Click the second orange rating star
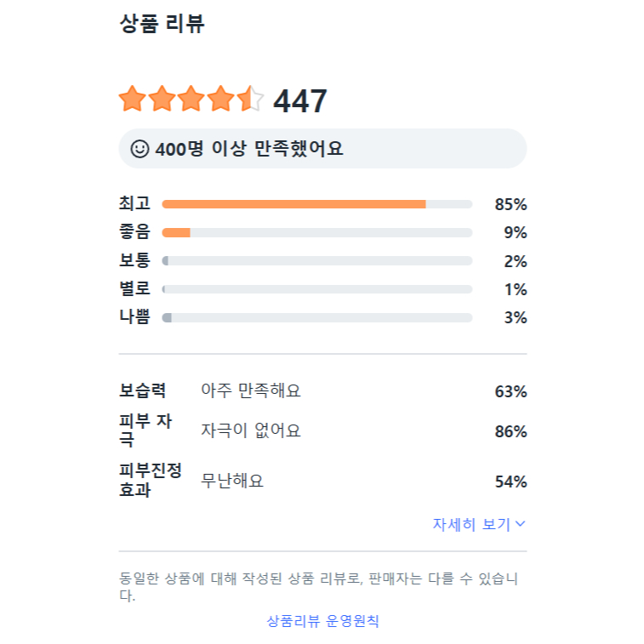644x644 pixels. point(162,100)
